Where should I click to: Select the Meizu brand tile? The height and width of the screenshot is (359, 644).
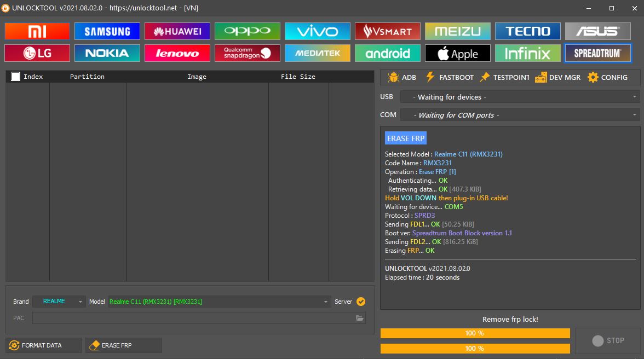[x=458, y=31]
